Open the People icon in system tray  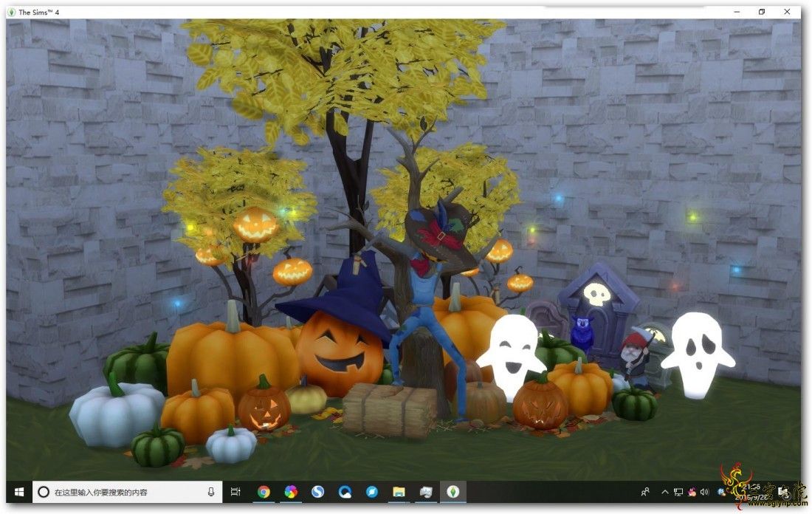645,493
